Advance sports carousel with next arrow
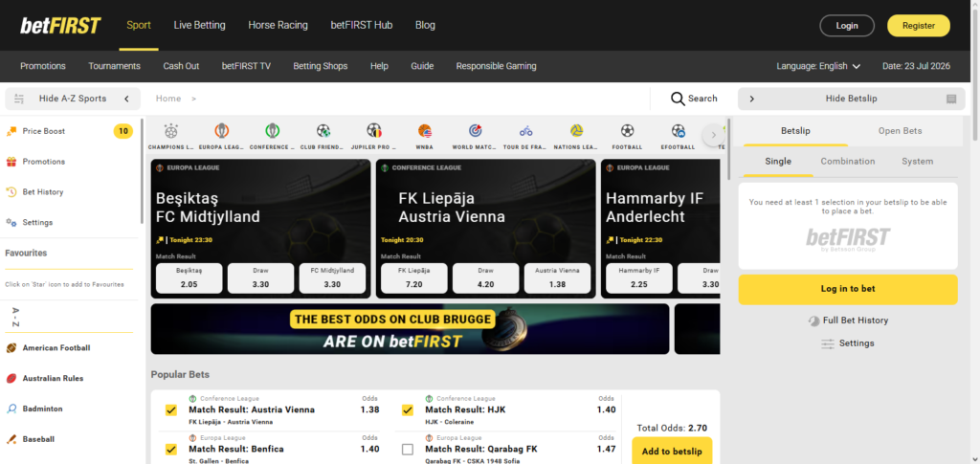 [713, 135]
